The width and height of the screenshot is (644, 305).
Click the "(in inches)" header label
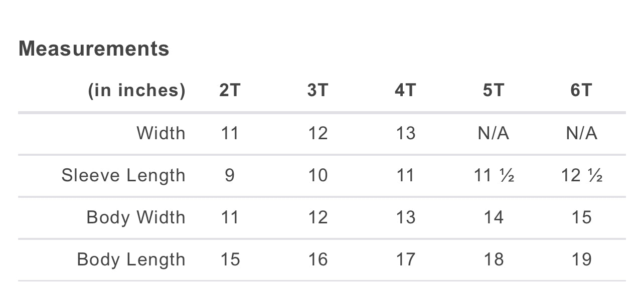coord(136,90)
